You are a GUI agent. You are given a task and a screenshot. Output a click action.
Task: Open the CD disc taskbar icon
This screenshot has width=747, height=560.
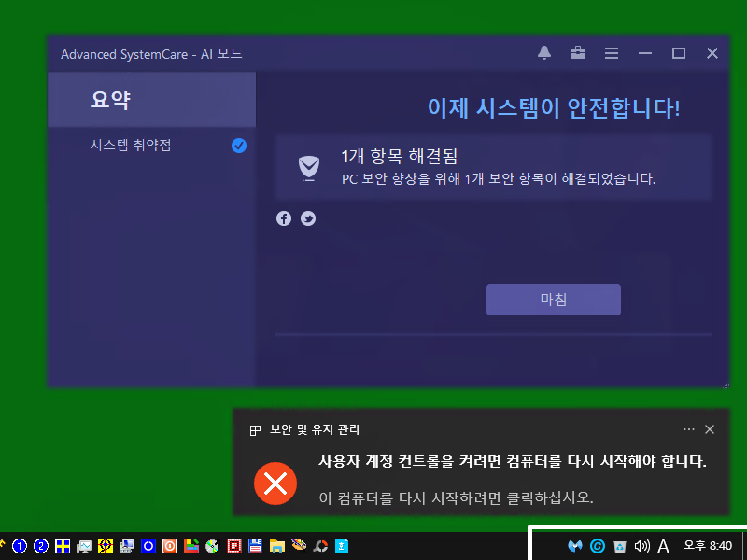[213, 546]
